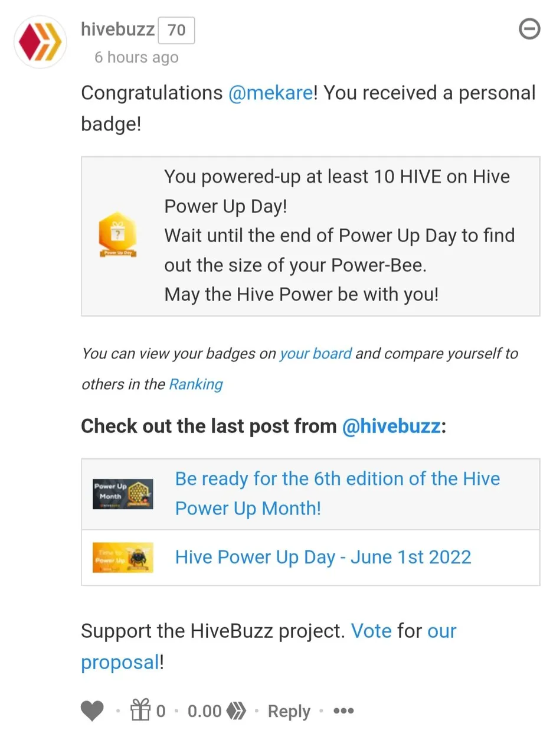Upvote the comment with the heart icon
Image resolution: width=553 pixels, height=756 pixels.
click(92, 711)
